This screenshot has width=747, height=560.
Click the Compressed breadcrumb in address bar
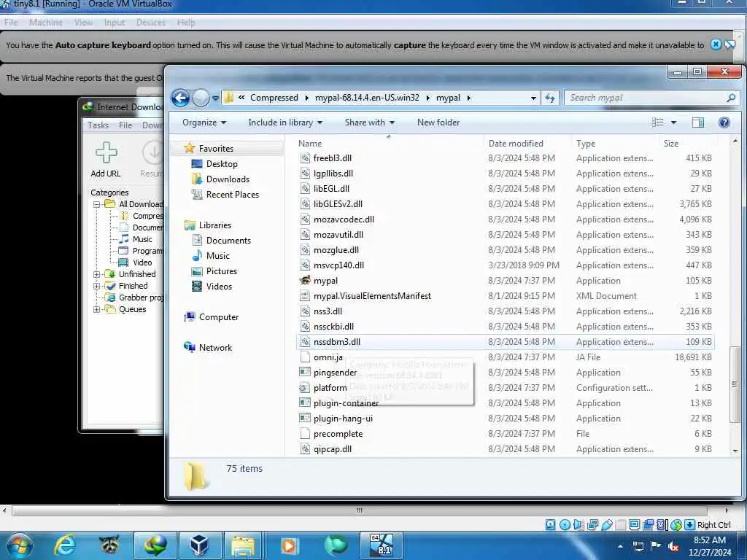tap(274, 98)
